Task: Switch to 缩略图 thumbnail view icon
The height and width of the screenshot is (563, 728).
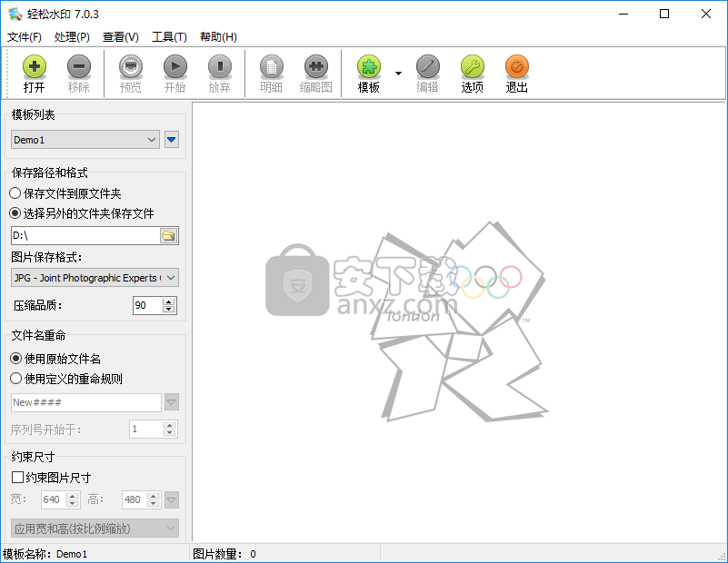Action: point(315,67)
